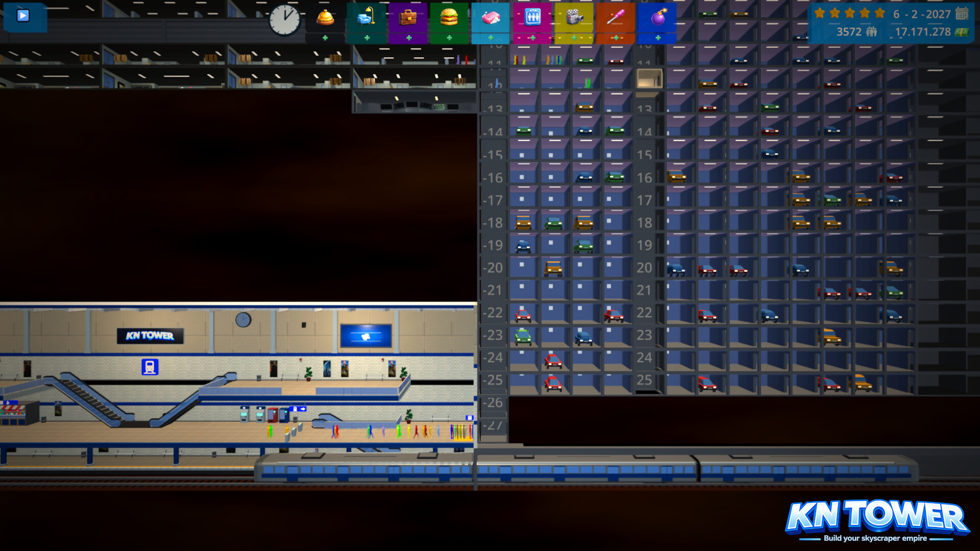Screen dimensions: 980x551
Task: Click the play button at top-left
Action: [23, 16]
